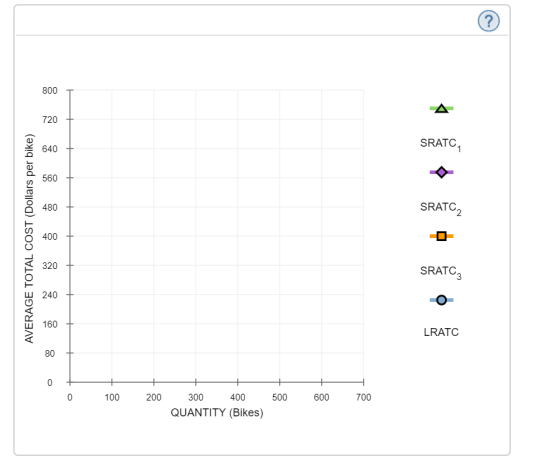Click the 80 label on cost axis
The image size is (560, 465).
[50, 354]
